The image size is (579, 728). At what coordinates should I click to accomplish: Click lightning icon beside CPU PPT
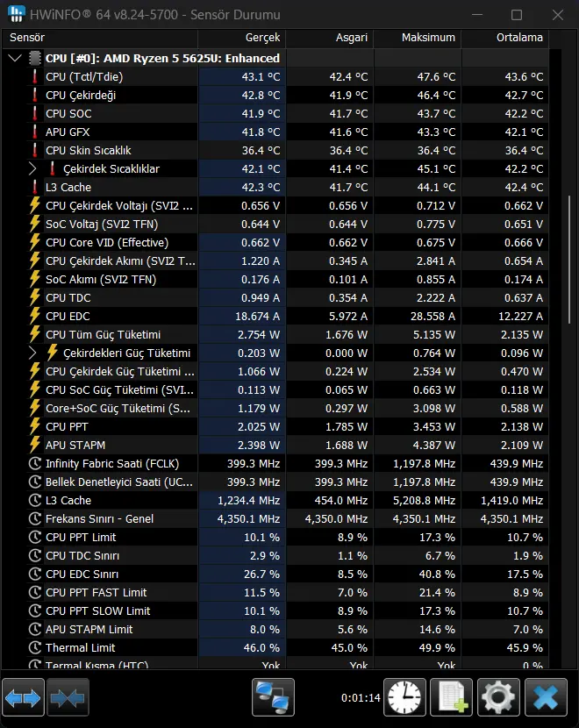click(35, 426)
